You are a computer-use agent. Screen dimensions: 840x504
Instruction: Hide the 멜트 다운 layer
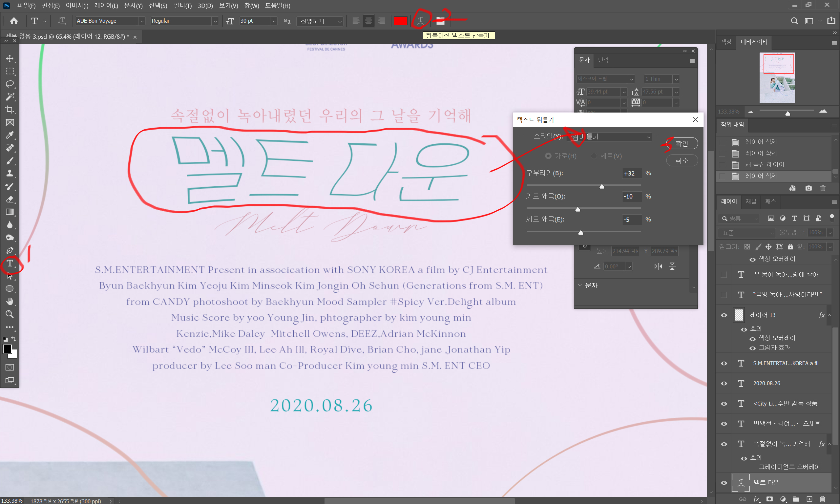click(724, 483)
